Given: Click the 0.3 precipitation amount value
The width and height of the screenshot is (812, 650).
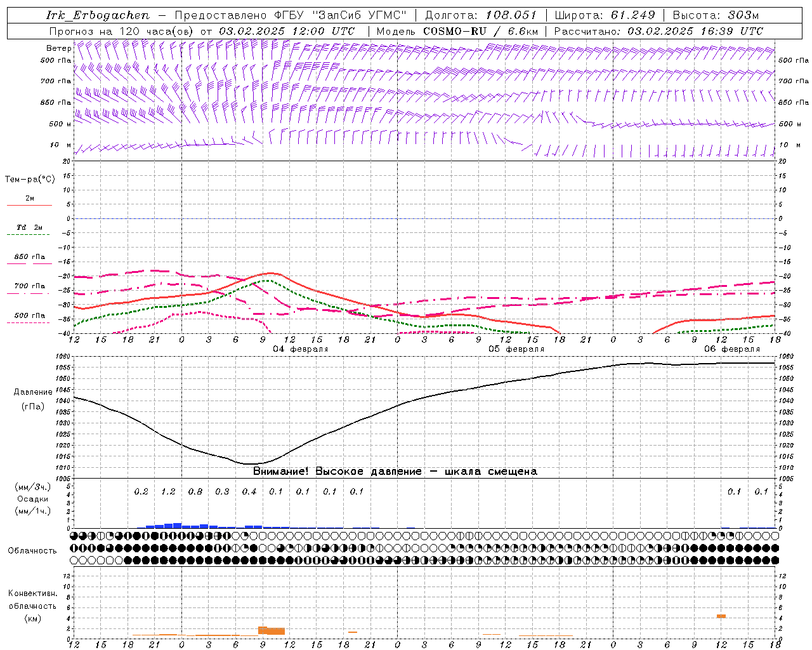Looking at the screenshot, I should 222,491.
